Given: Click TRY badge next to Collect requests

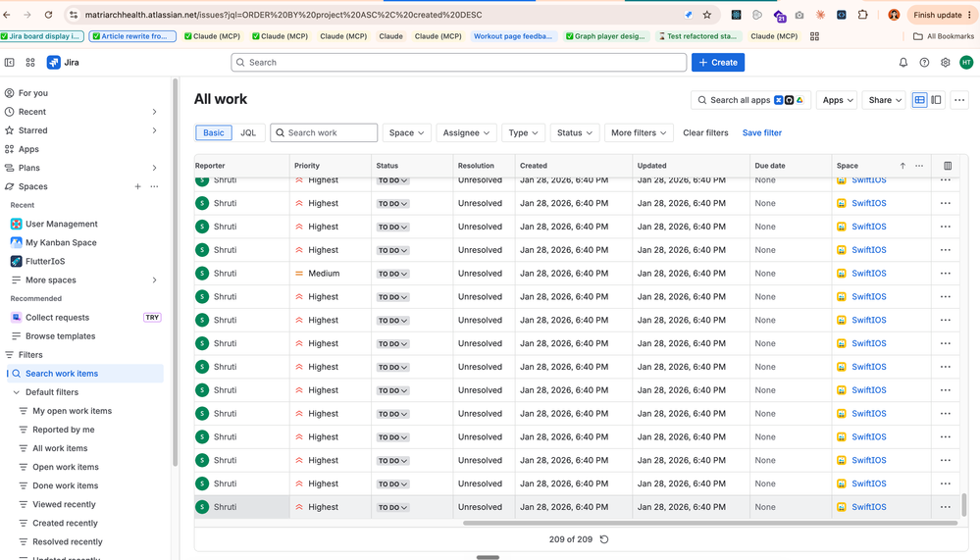Looking at the screenshot, I should click(x=152, y=318).
